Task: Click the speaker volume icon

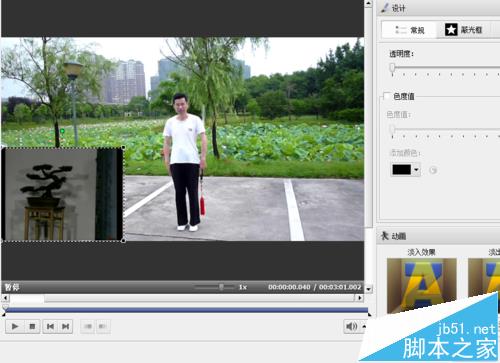Action: click(x=352, y=326)
